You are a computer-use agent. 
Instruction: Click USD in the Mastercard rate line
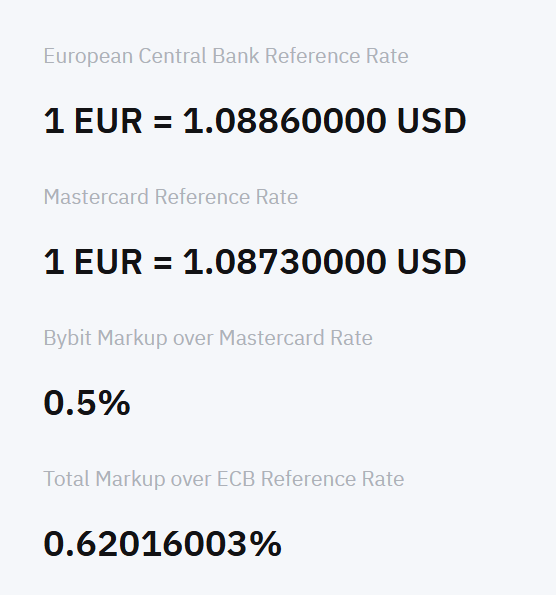[432, 262]
